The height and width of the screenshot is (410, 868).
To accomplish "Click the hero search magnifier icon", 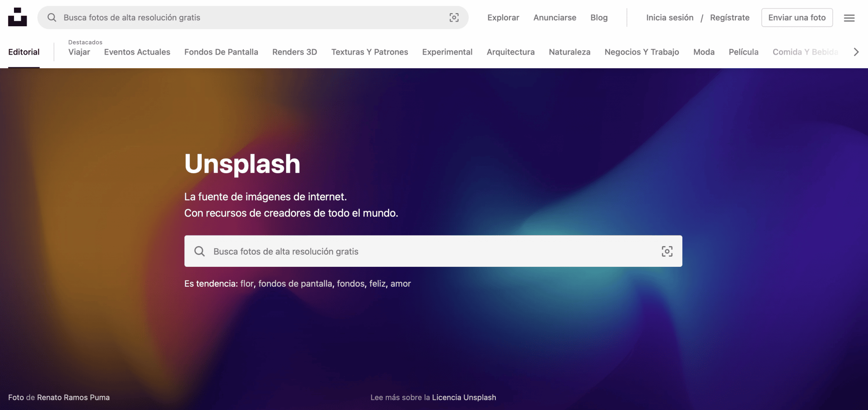I will click(199, 251).
